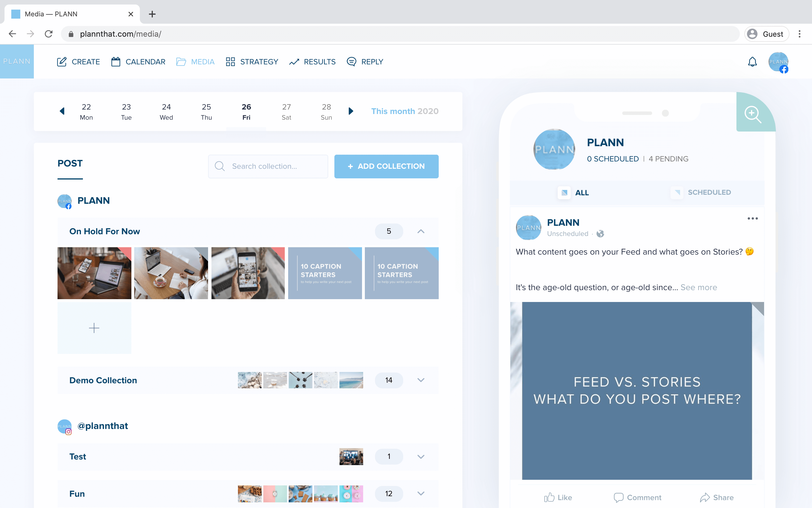Open the Reply section

coord(365,62)
